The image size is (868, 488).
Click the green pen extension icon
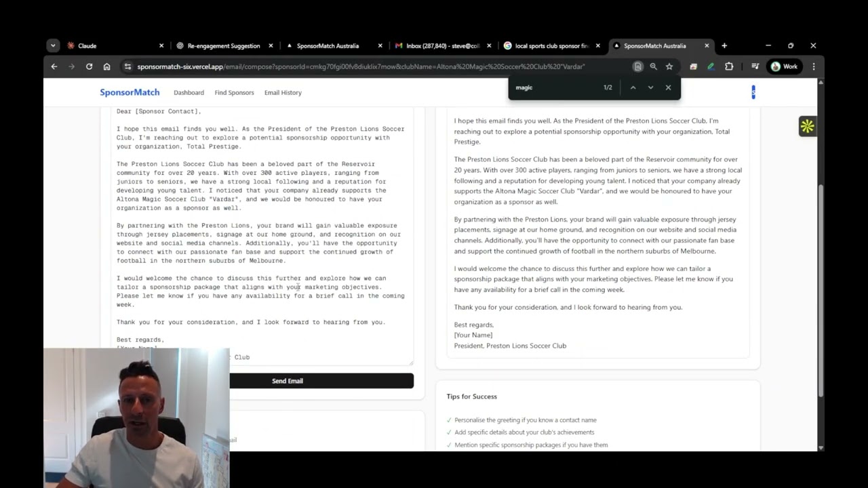711,66
